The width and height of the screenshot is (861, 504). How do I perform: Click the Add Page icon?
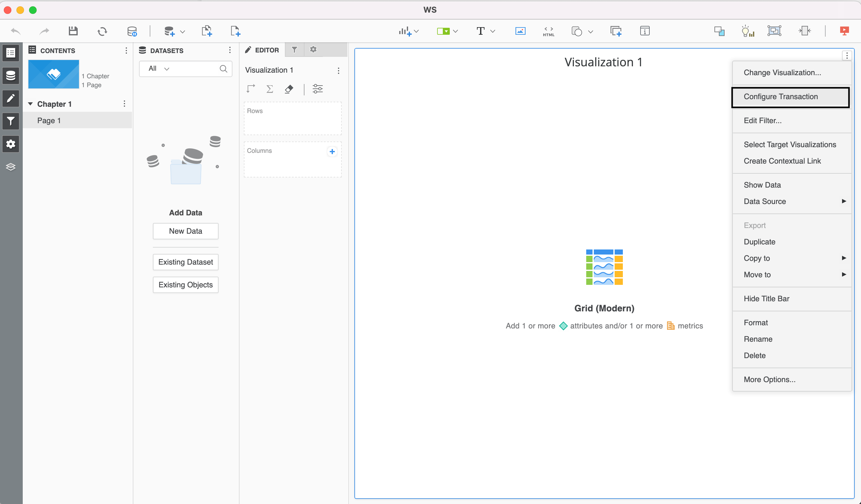pyautogui.click(x=235, y=31)
